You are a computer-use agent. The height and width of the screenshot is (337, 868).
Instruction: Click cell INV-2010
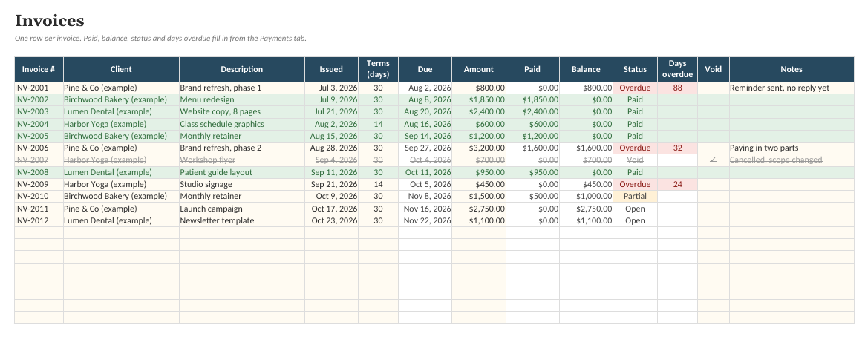39,197
